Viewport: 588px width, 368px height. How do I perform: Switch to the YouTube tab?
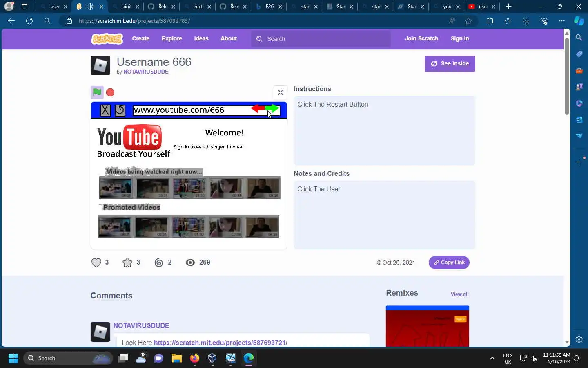click(x=482, y=7)
